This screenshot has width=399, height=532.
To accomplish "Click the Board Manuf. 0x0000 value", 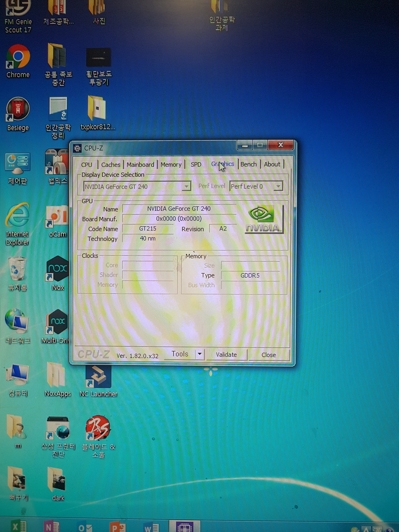I will coord(179,219).
